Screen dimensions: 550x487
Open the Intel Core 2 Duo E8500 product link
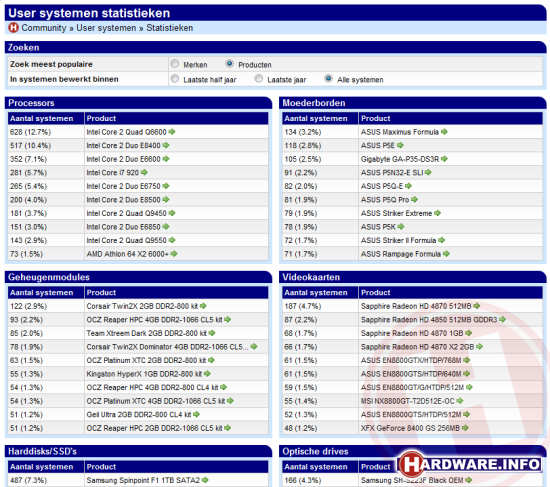(x=123, y=200)
